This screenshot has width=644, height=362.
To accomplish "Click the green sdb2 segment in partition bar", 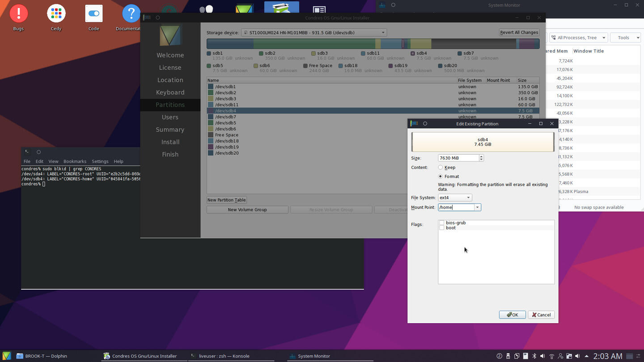I will [314, 44].
